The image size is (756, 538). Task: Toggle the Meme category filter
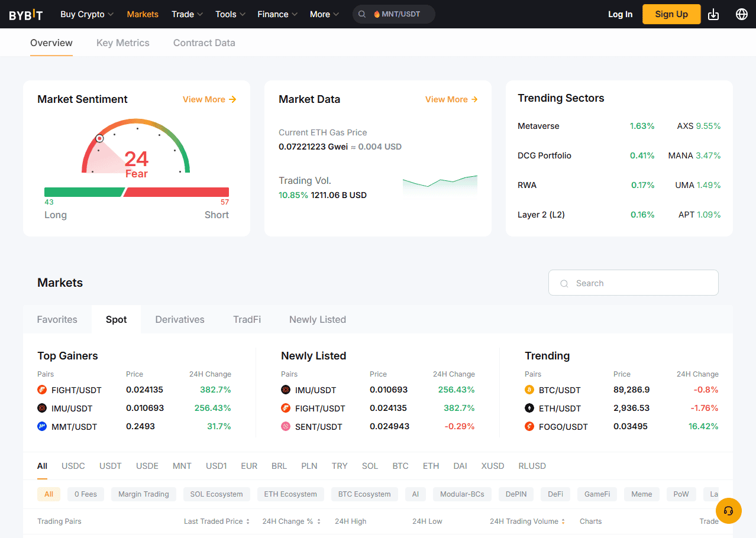[641, 494]
